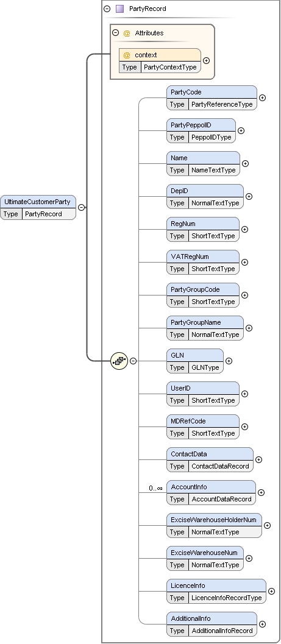Viewport: 281px width, 644px height.
Task: Expand the PartyPeppolID node
Action: point(241,130)
